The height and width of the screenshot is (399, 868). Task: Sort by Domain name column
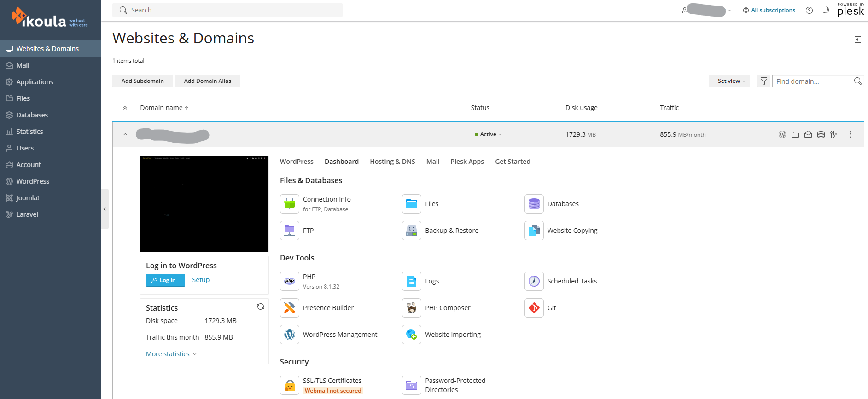(164, 108)
